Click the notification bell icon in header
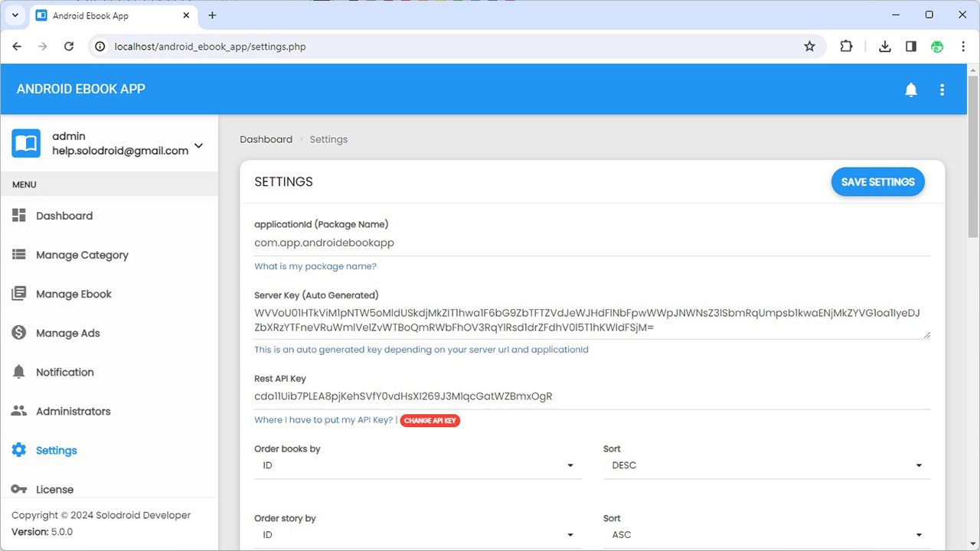Screen dimensions: 980x551 pos(911,90)
